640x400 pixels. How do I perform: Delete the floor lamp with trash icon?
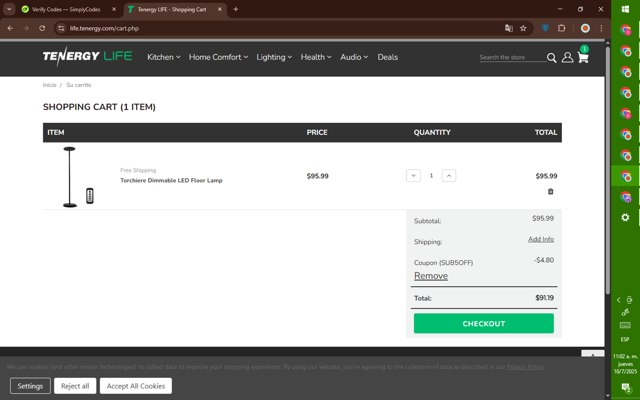point(550,191)
